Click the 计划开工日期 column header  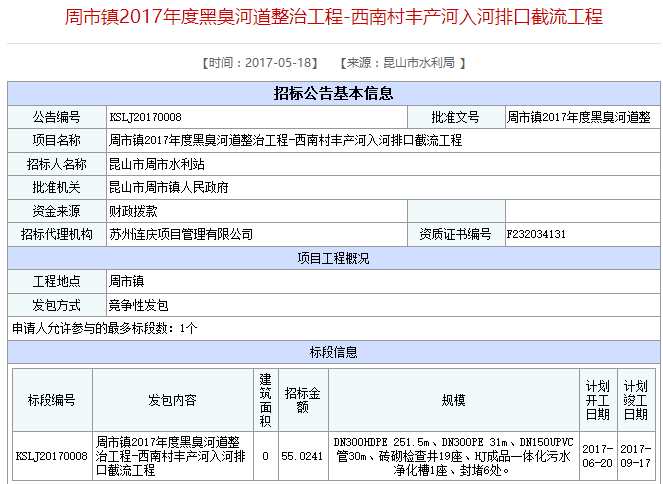click(598, 400)
